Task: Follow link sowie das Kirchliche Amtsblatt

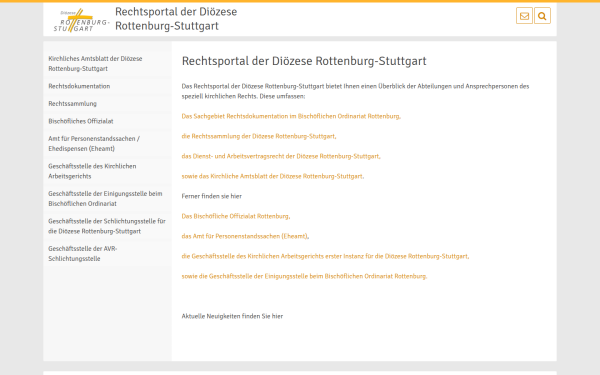Action: point(272,176)
